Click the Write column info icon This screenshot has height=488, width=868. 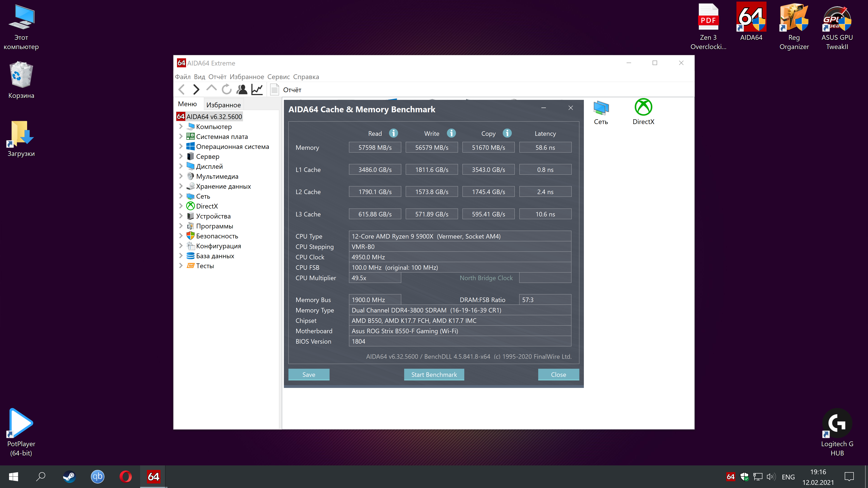(x=451, y=133)
